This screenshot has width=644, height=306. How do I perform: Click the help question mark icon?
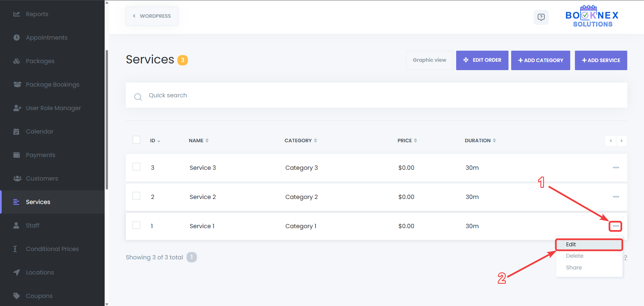pyautogui.click(x=541, y=17)
